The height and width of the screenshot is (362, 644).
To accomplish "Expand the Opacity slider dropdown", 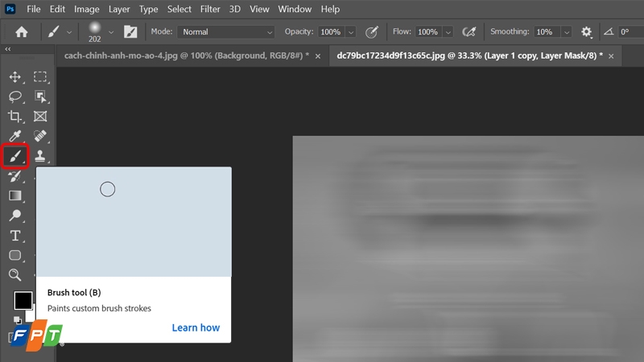I will click(x=351, y=32).
